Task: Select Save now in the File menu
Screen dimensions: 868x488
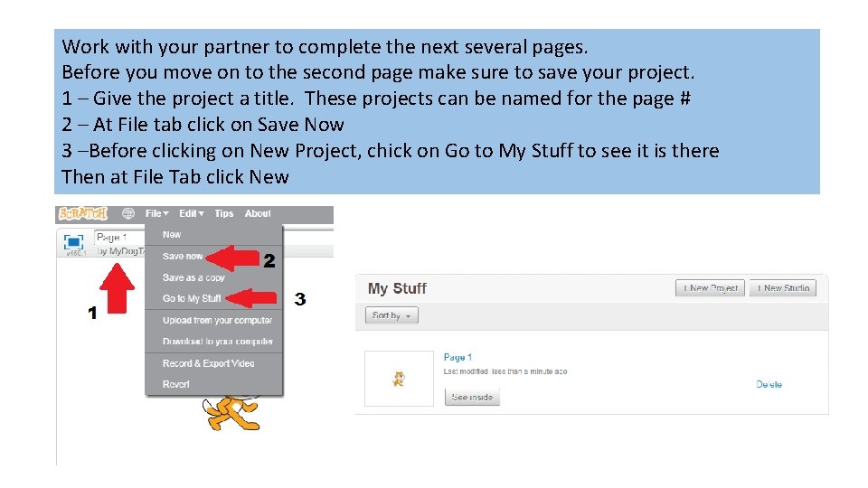Action: pyautogui.click(x=183, y=257)
